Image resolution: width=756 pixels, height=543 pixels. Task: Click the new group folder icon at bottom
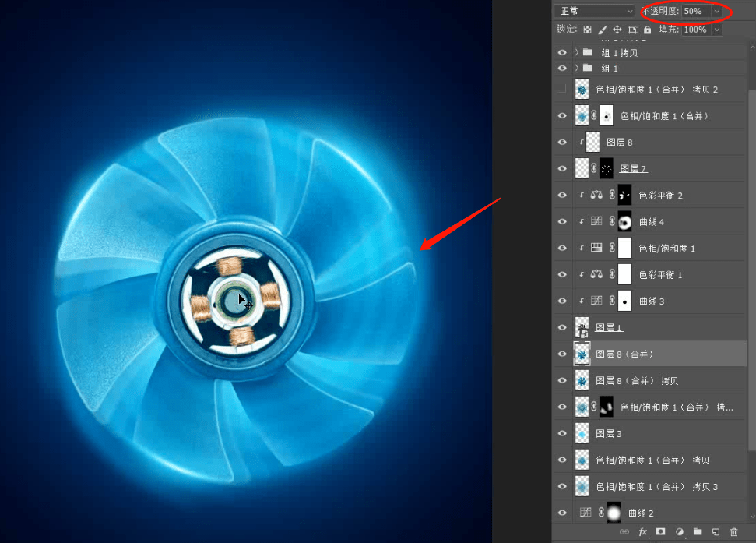(x=698, y=532)
